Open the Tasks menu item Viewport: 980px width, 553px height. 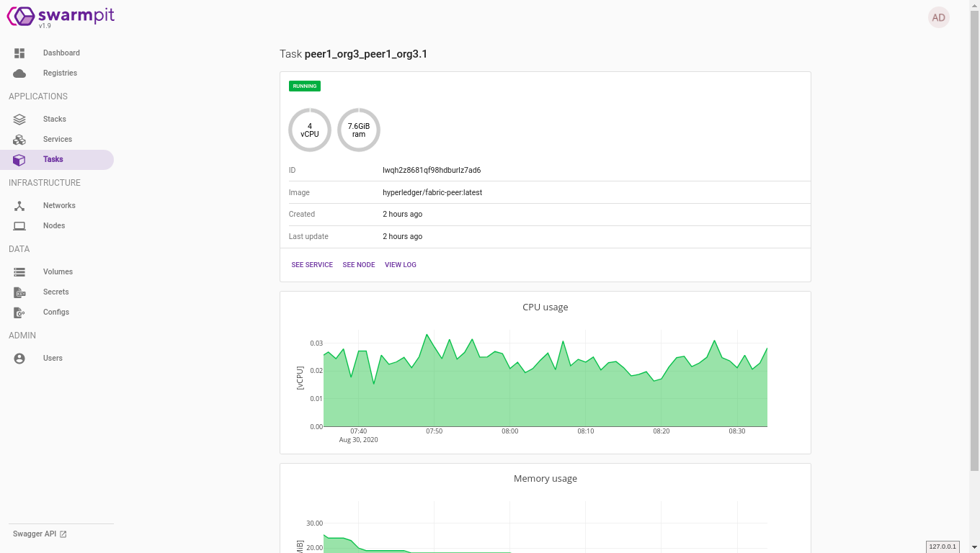53,160
